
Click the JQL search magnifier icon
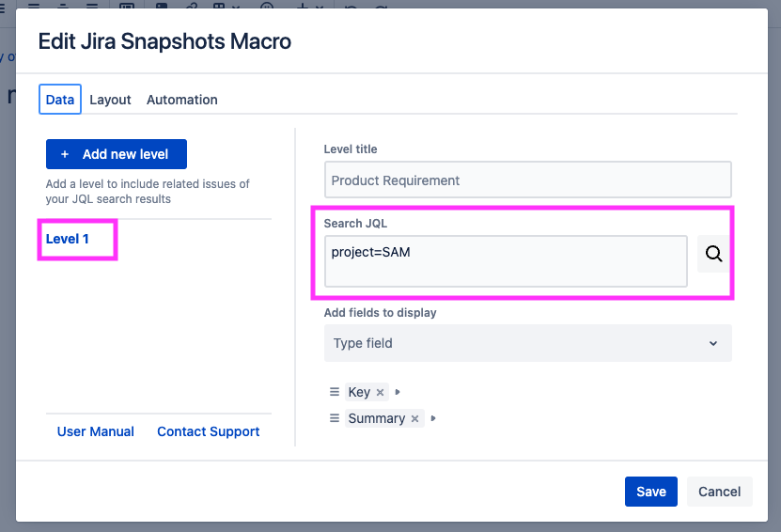point(713,254)
